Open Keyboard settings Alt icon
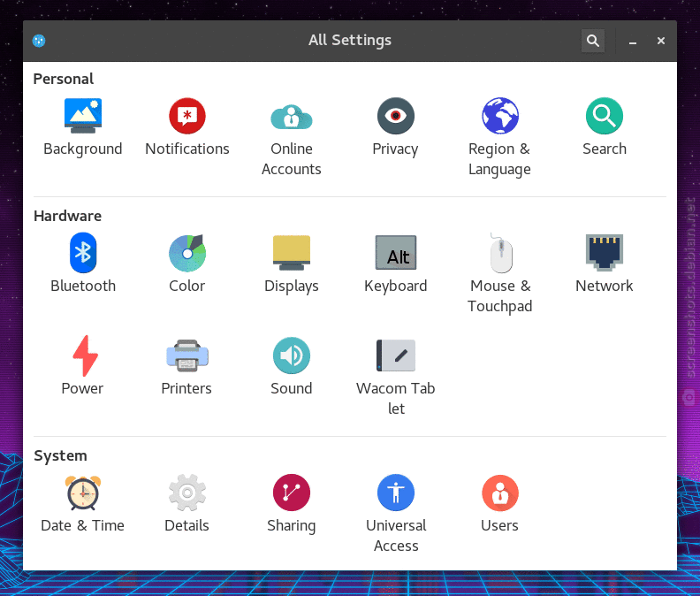The image size is (700, 596). tap(396, 252)
